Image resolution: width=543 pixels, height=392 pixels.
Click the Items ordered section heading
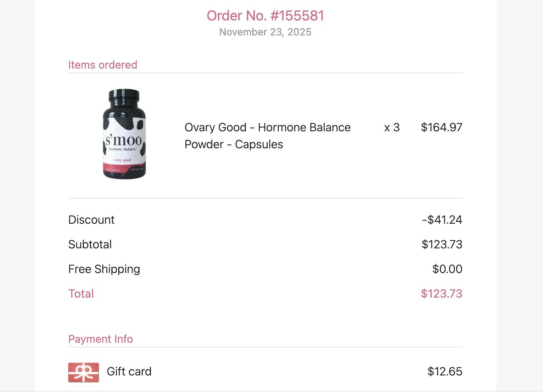(102, 65)
